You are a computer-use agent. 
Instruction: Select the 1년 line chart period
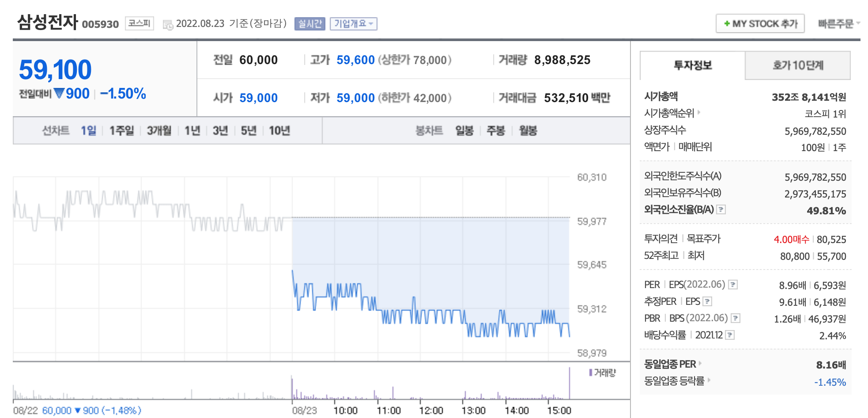coord(192,131)
